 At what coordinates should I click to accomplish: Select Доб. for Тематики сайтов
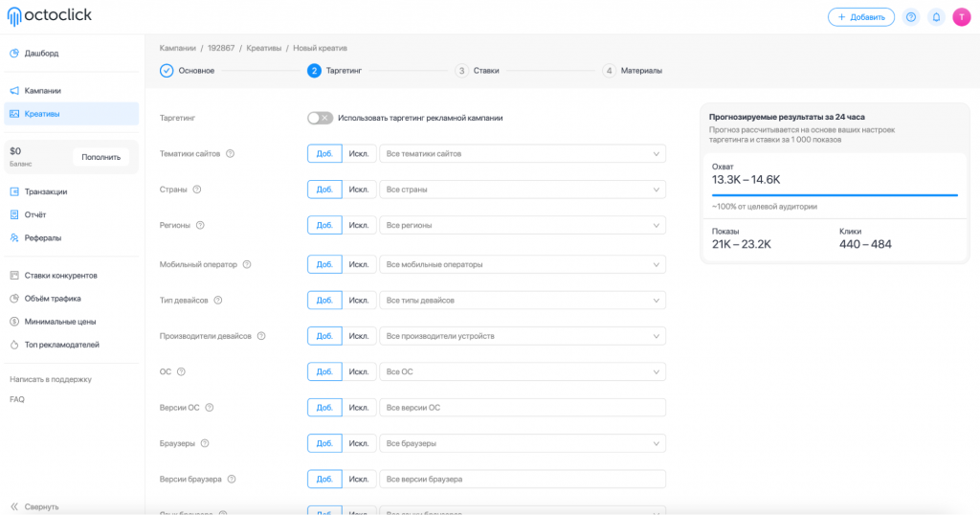[324, 154]
